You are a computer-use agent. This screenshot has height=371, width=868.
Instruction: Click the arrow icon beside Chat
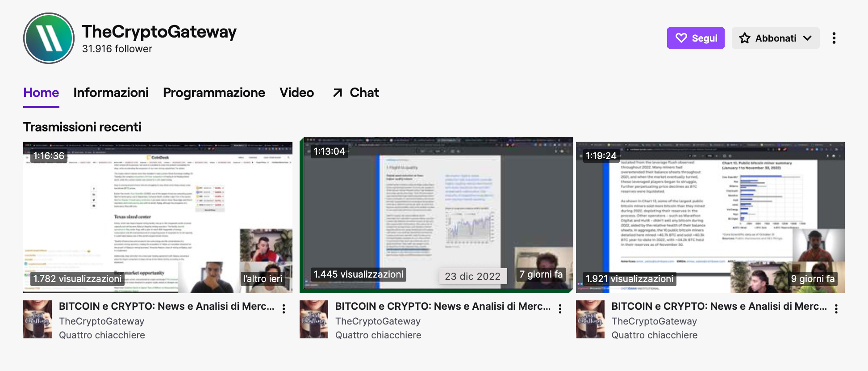338,93
